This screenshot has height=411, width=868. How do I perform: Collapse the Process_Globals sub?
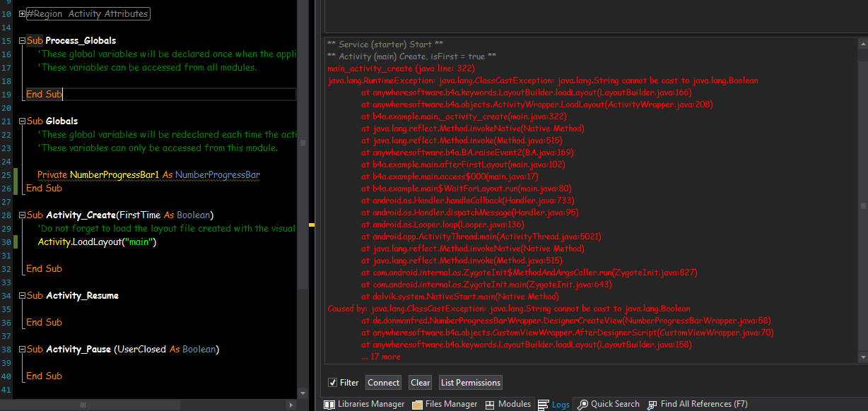[23, 41]
